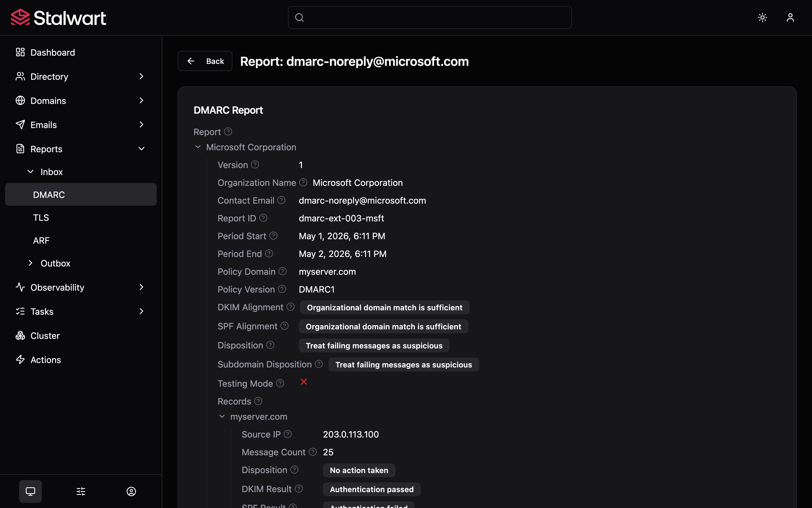Viewport: 812px width, 508px height.
Task: Click the Back button
Action: pos(205,61)
